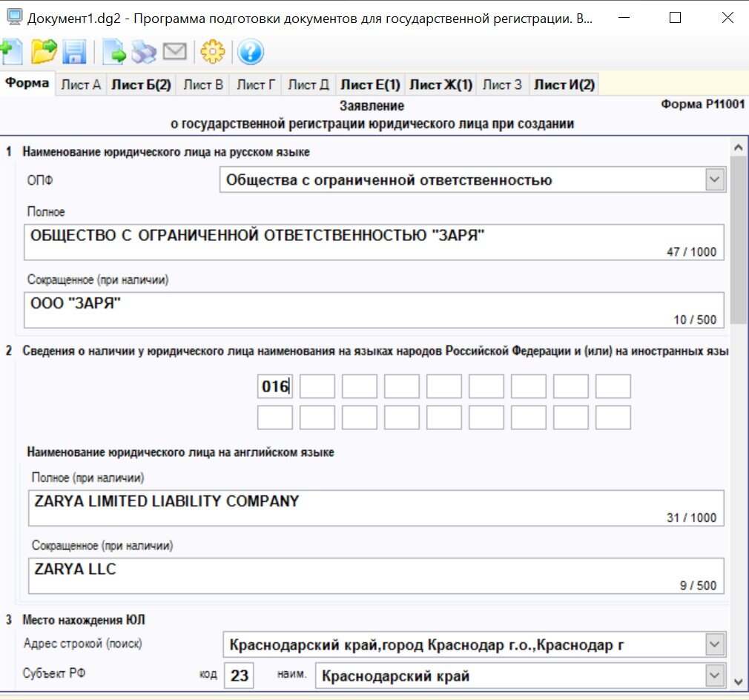Open help question mark icon
The width and height of the screenshot is (749, 700).
[x=251, y=52]
